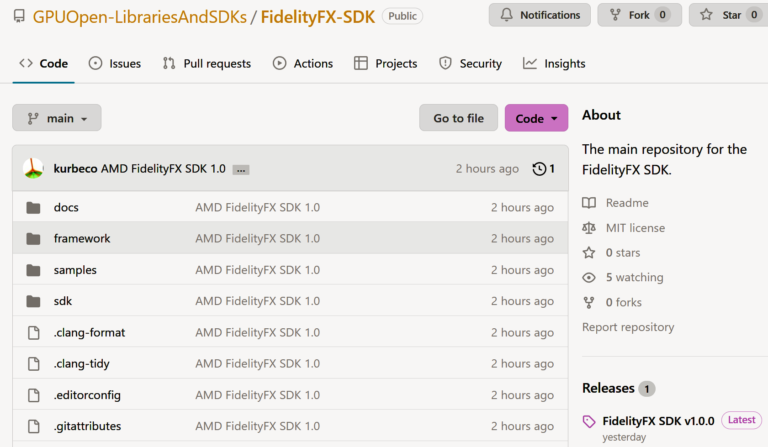768x447 pixels.
Task: Open the .editorconfig file
Action: coord(87,395)
